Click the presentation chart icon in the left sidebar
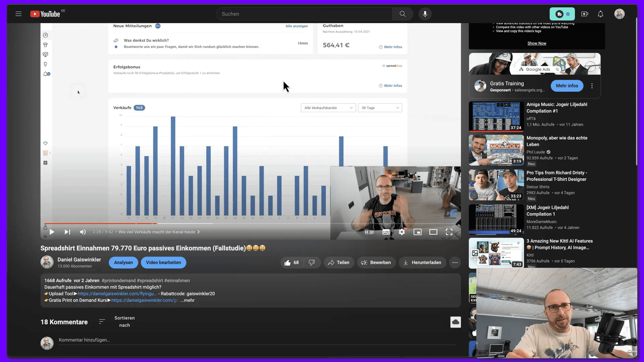The image size is (644, 362). (45, 54)
